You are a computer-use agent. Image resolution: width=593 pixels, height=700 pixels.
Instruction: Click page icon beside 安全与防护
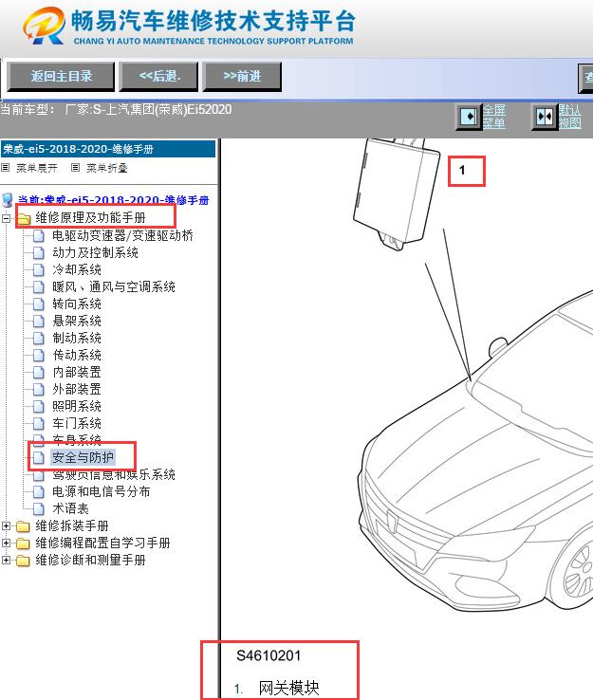coord(39,457)
